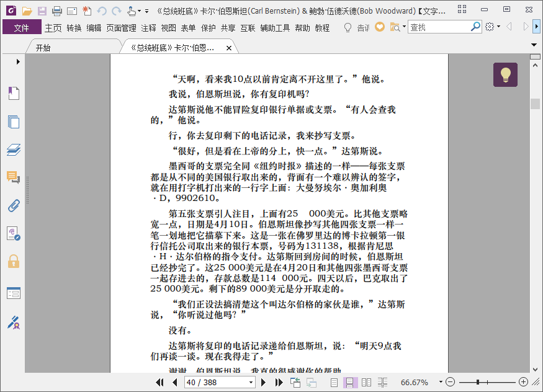Open the page number dropdown
Image resolution: width=543 pixels, height=392 pixels.
[251, 382]
